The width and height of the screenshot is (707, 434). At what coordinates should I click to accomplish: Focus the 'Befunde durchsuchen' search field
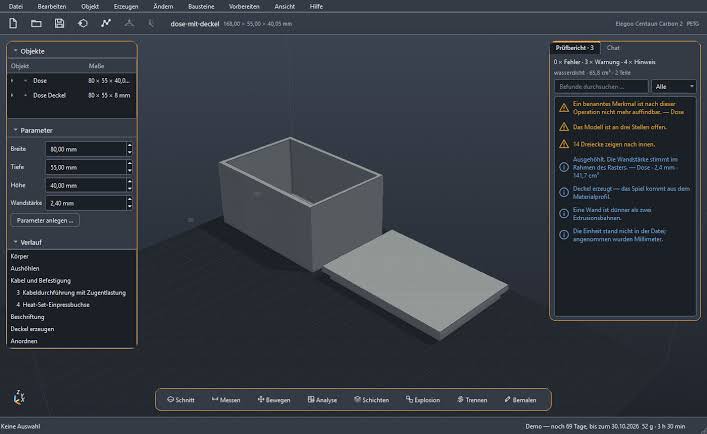(601, 87)
